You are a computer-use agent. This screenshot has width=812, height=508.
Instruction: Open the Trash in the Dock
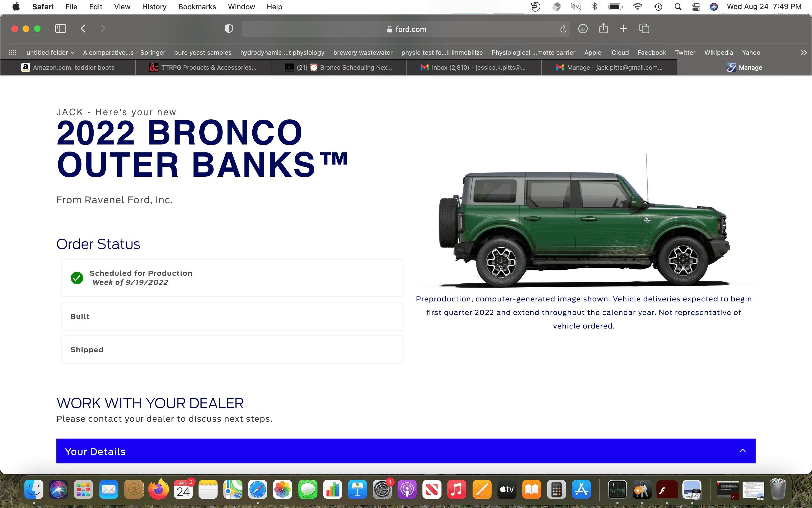(x=778, y=489)
